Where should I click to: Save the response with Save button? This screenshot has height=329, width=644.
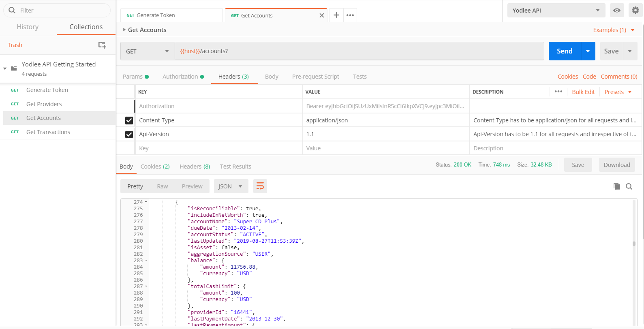coord(578,165)
